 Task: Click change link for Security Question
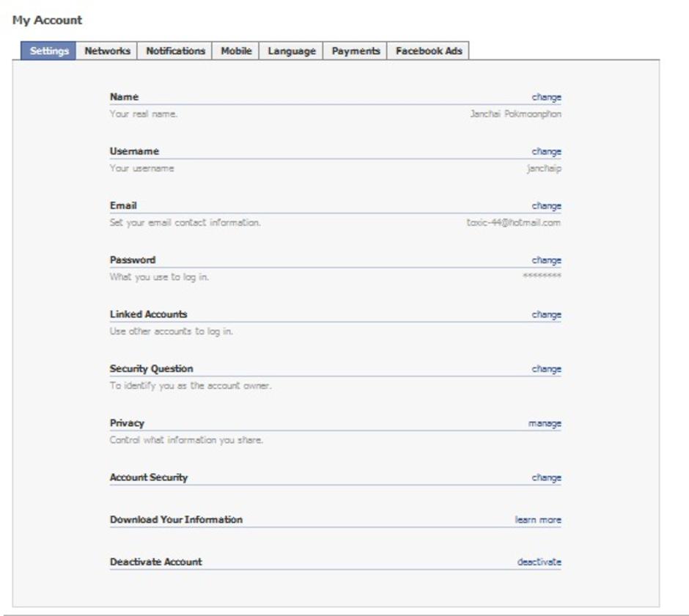546,370
